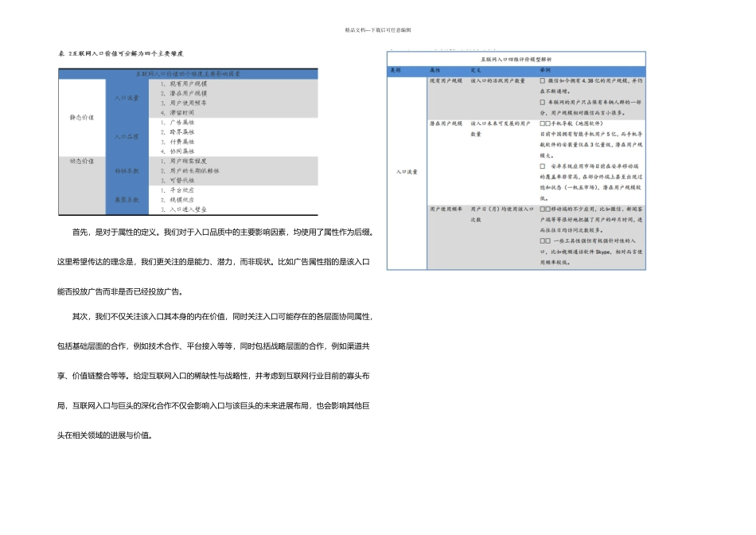Click the '举例' column header
This screenshot has height=535, width=756.
pos(545,70)
